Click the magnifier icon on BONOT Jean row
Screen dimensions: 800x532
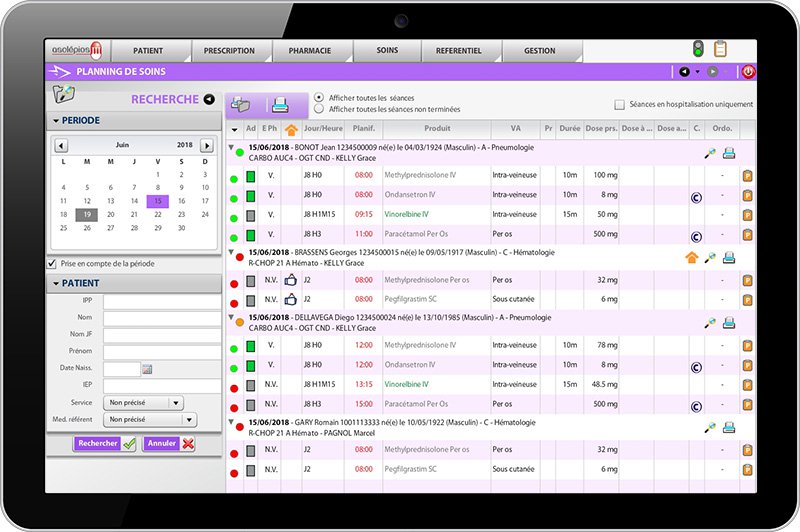coord(710,153)
